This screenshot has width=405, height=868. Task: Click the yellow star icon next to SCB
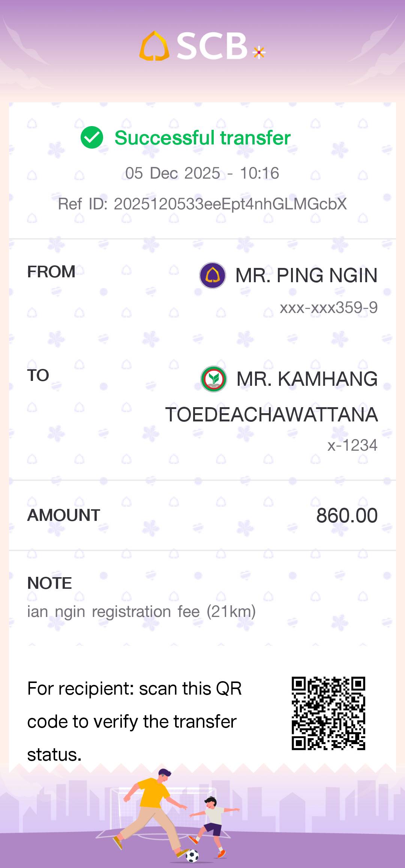coord(259,52)
